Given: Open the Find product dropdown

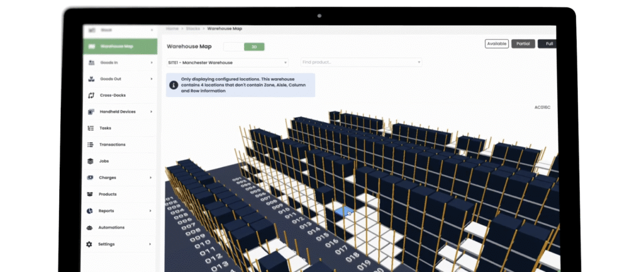Looking at the screenshot, I should [361, 62].
